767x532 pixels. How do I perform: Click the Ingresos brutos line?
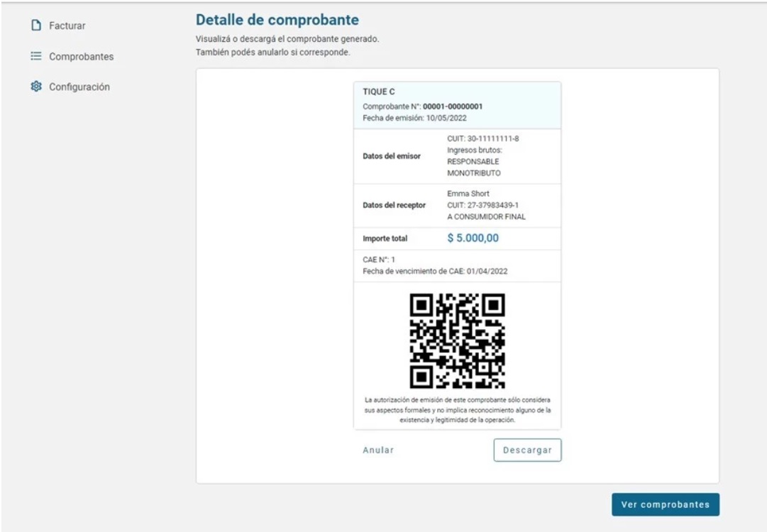[x=475, y=150]
